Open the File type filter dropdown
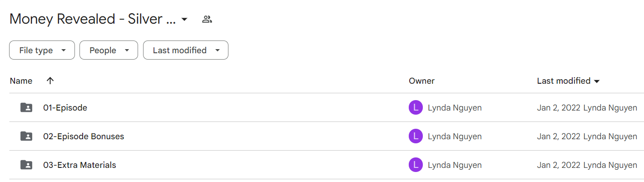Image resolution: width=644 pixels, height=182 pixels. (42, 50)
